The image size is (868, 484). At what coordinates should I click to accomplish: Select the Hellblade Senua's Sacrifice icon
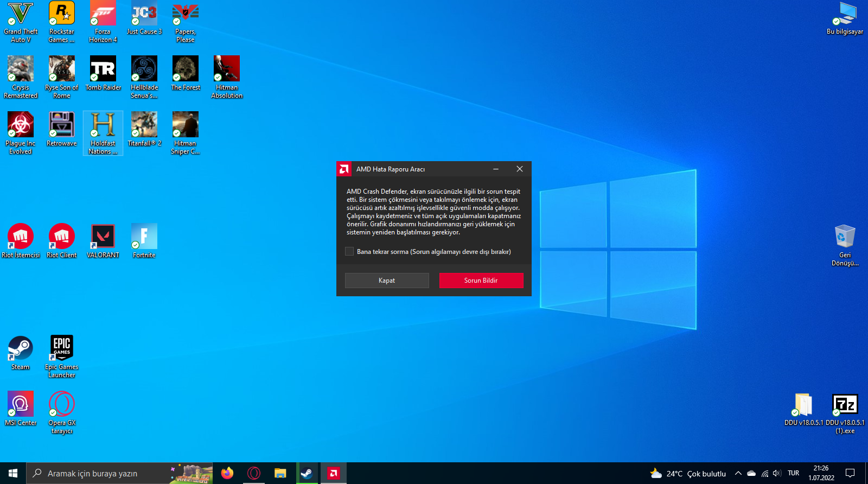pyautogui.click(x=144, y=78)
